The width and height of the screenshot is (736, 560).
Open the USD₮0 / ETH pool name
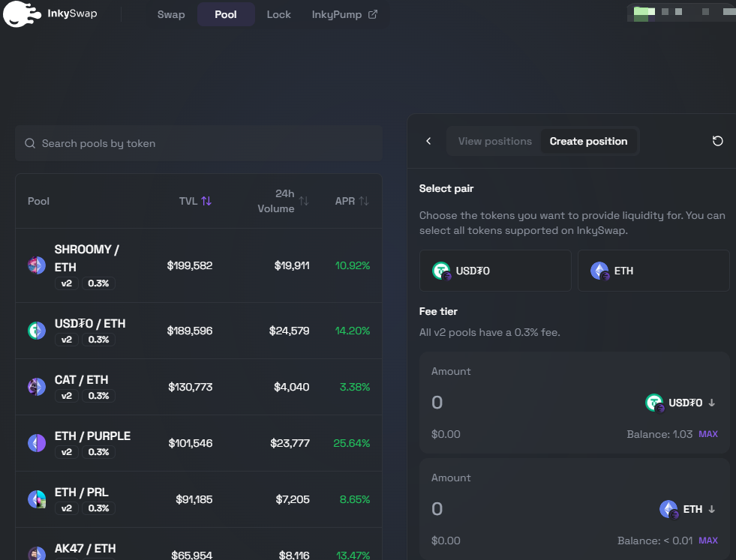coord(90,324)
